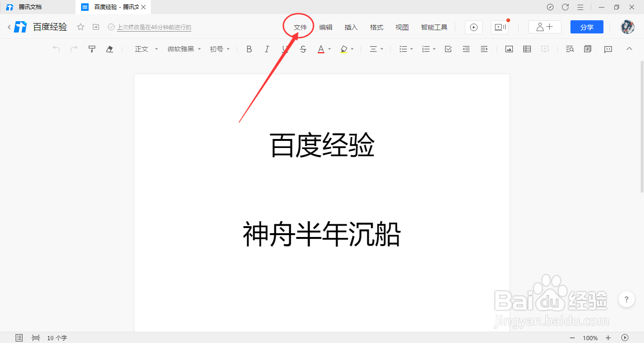Activate the format painter tool
This screenshot has width=644, height=343.
point(92,49)
